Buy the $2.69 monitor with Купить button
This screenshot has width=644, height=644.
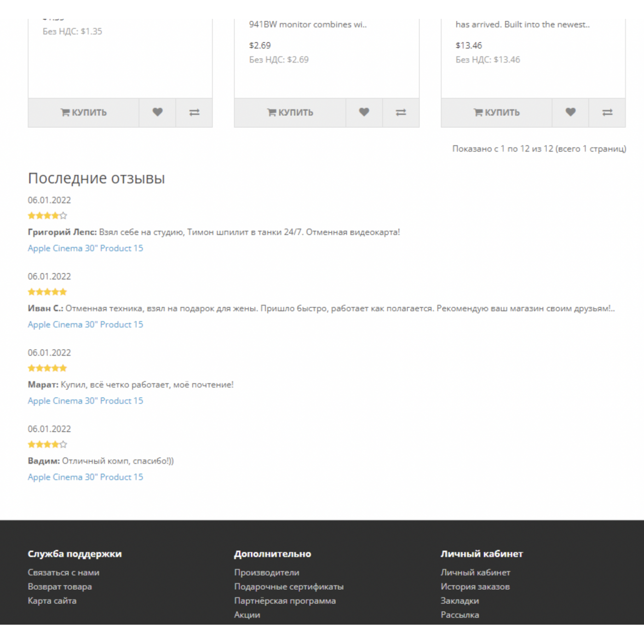(290, 112)
